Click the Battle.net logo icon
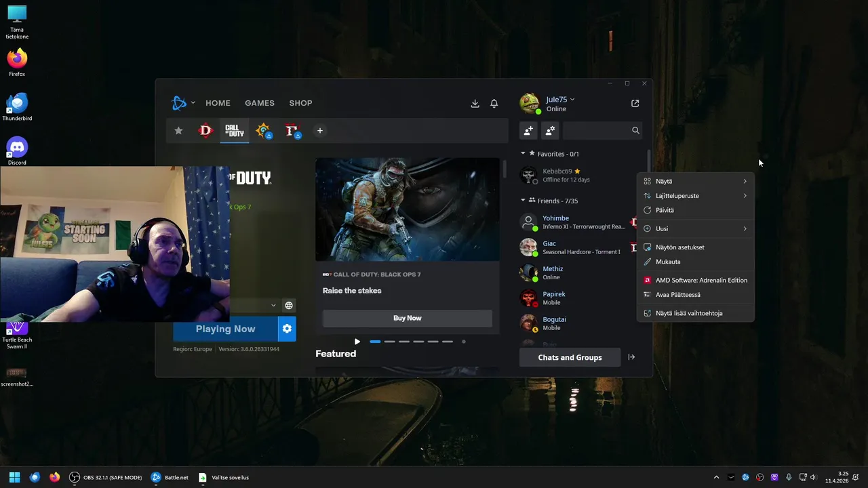The image size is (868, 488). tap(179, 103)
